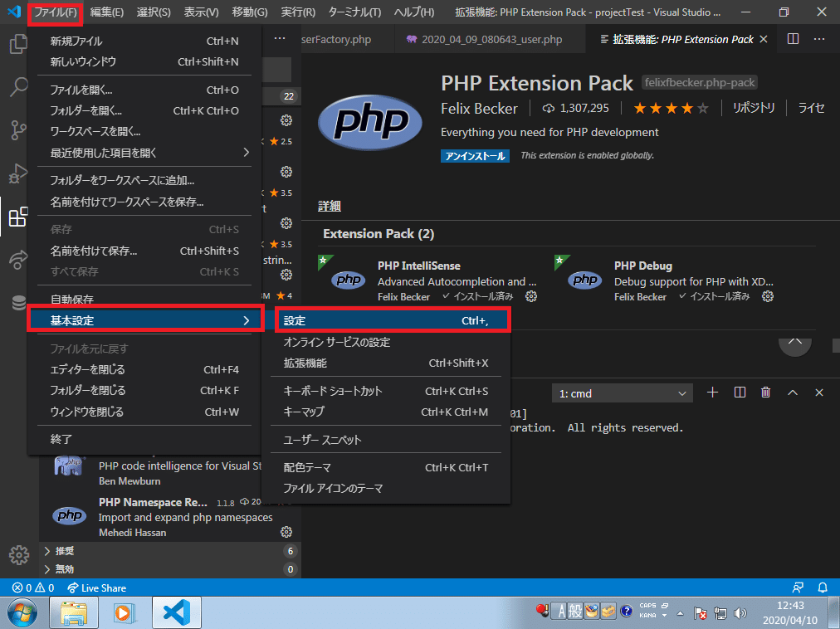Open gear menu for PHP Namespace Resolver
Screen dimensions: 840x629
(x=286, y=532)
